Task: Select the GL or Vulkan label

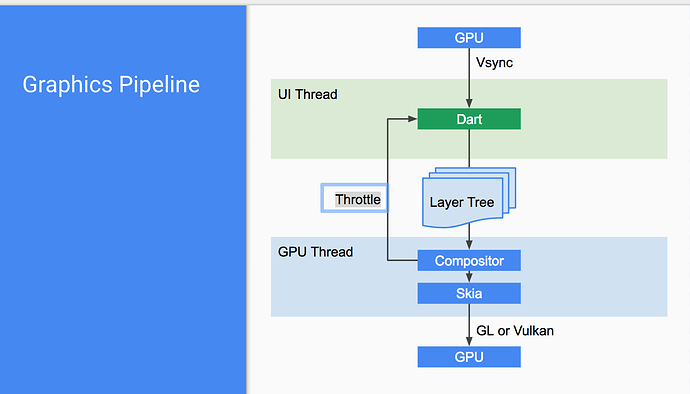Action: pyautogui.click(x=515, y=331)
